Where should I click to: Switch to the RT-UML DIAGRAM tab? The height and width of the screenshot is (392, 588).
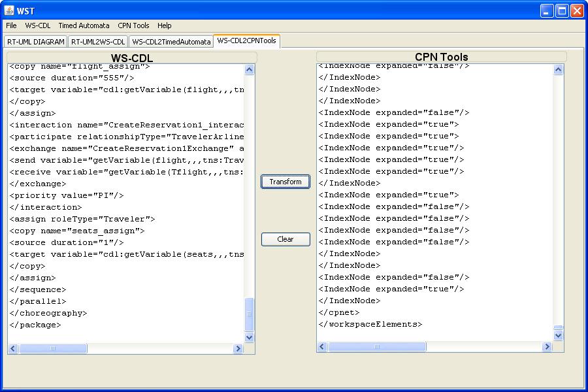pyautogui.click(x=36, y=42)
